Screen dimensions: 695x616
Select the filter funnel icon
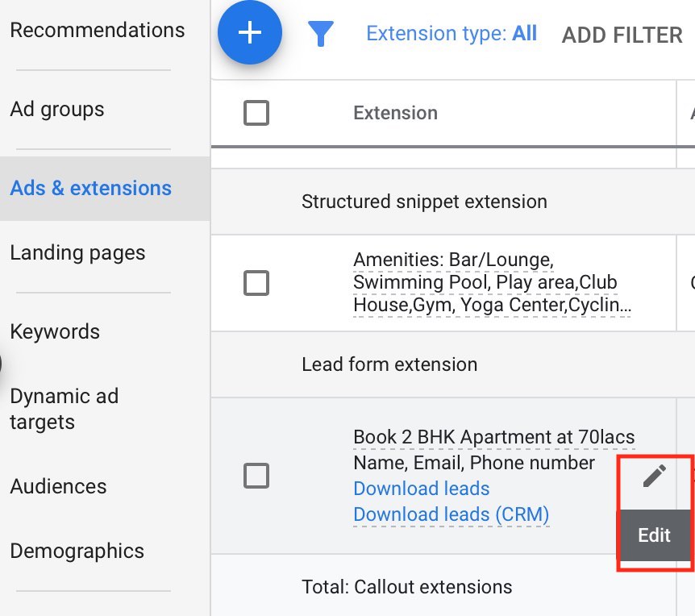point(320,32)
